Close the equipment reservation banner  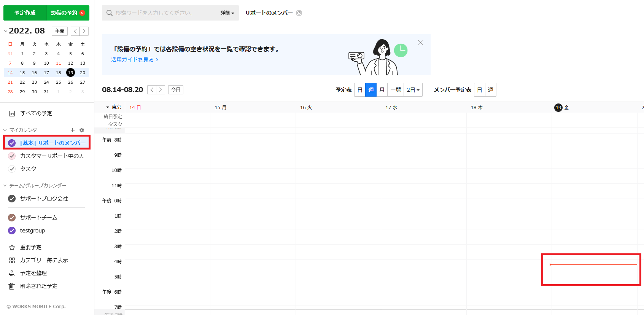420,43
